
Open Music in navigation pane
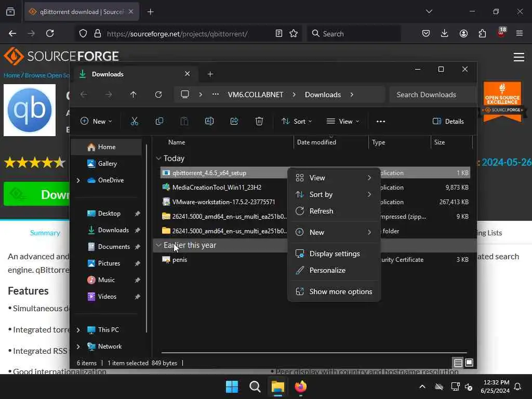coord(107,280)
